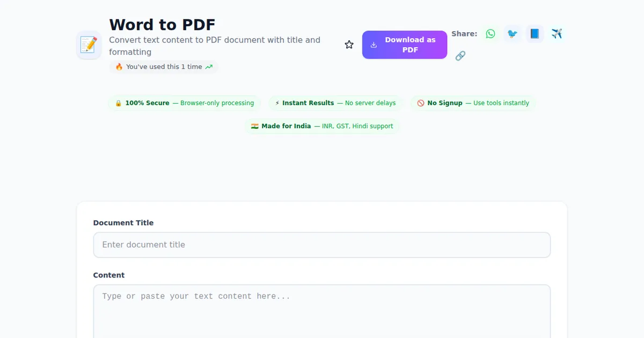Viewport: 644px width, 338px height.
Task: Click the Document Title field label
Action: (123, 223)
